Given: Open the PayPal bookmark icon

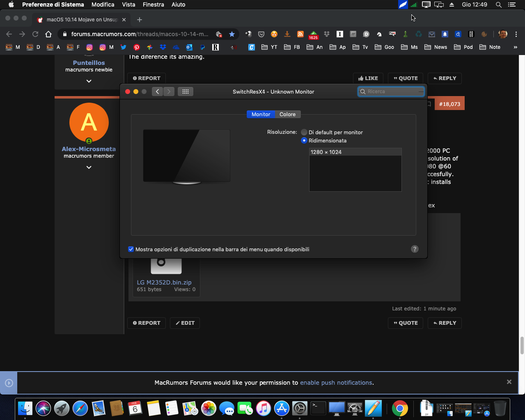Looking at the screenshot, I should click(202, 47).
